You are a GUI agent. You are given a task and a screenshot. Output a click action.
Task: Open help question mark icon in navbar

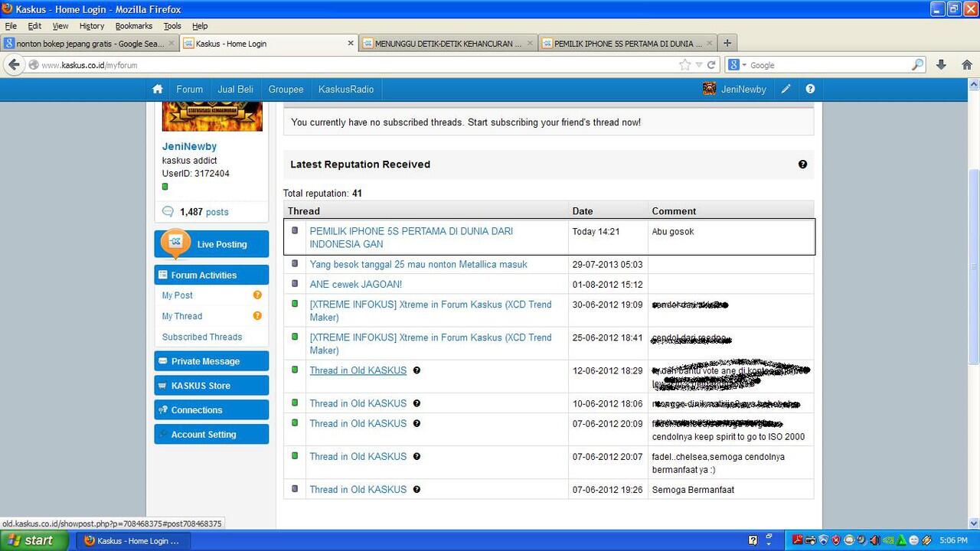click(810, 89)
